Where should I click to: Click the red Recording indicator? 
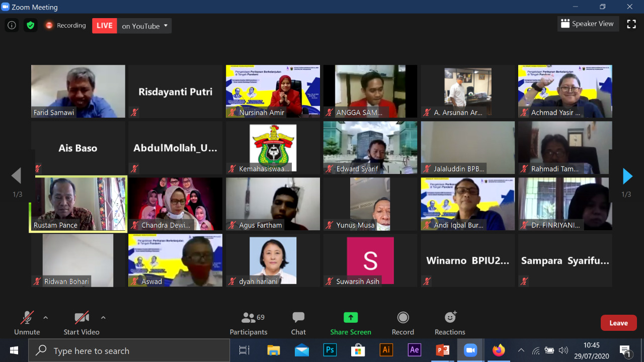[x=65, y=25]
